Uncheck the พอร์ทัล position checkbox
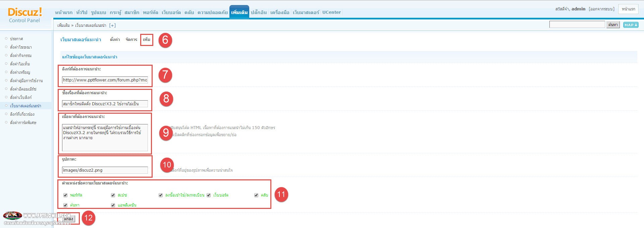 click(x=65, y=195)
